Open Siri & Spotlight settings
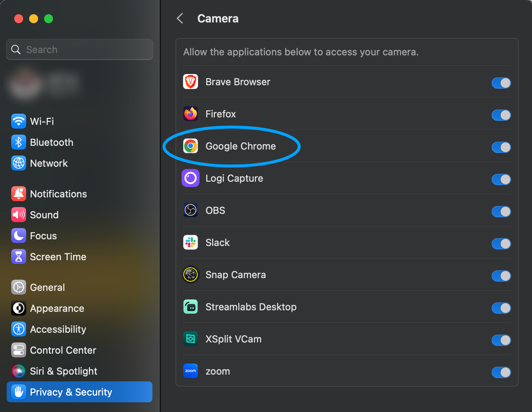Screen dimensions: 532x412 click(80, 371)
